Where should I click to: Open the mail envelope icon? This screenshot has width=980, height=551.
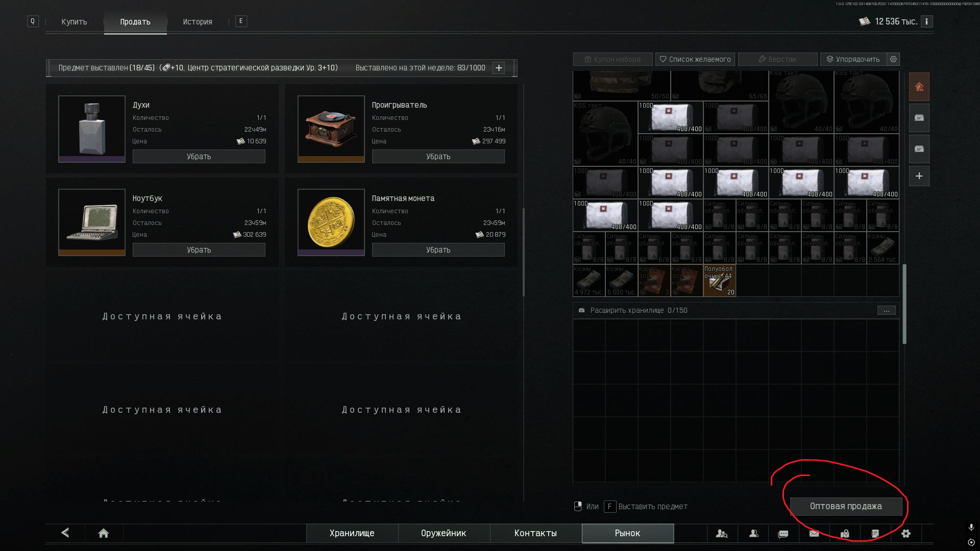(814, 534)
